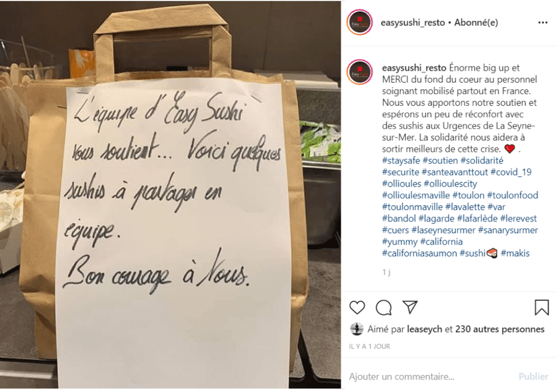Open the #toulonfood hashtag link
This screenshot has height=392, width=557.
[x=513, y=195]
